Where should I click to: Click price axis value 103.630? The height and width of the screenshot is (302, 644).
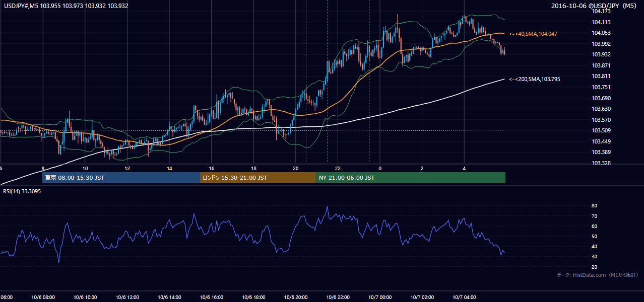click(x=601, y=109)
